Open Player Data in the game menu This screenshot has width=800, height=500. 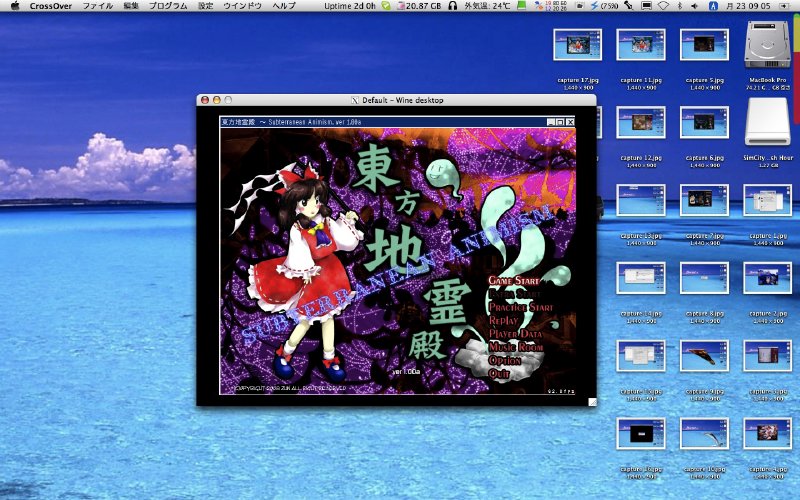click(515, 334)
